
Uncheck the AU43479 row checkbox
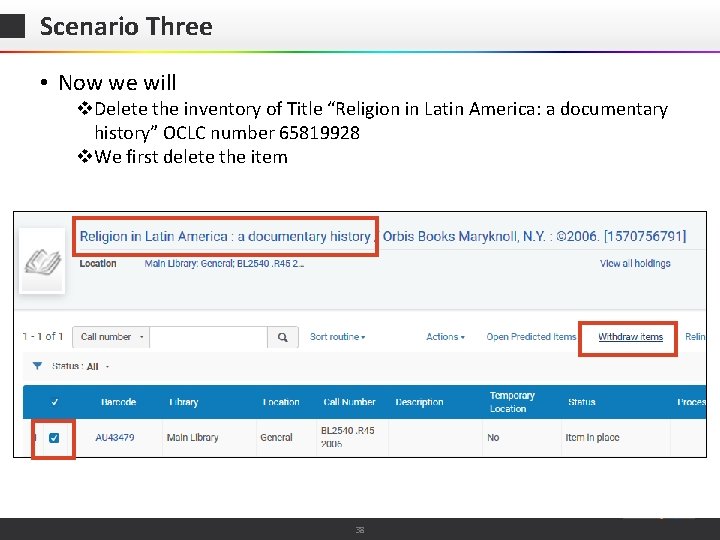[x=54, y=438]
